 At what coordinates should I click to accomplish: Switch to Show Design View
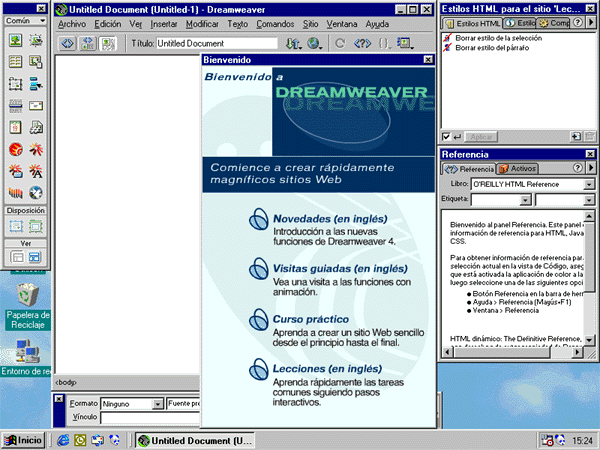pyautogui.click(x=108, y=43)
